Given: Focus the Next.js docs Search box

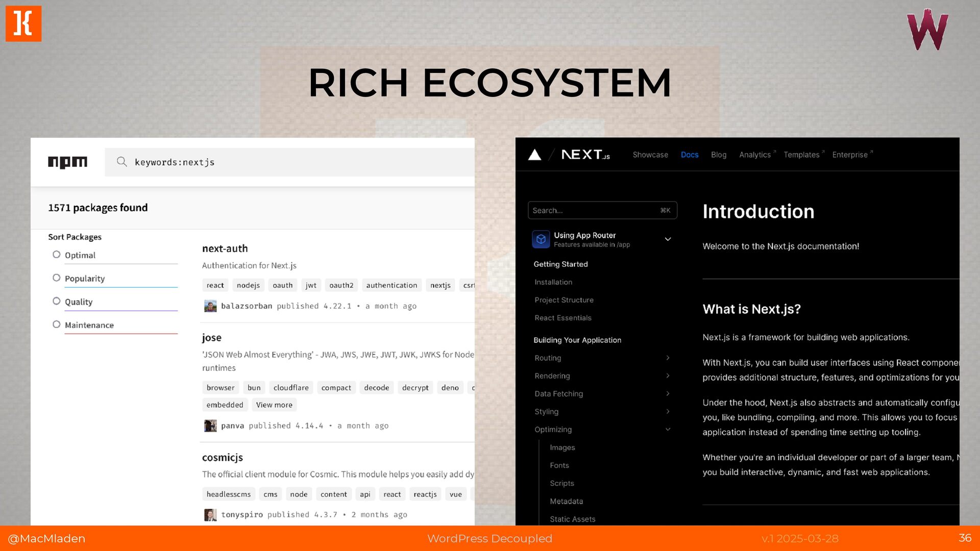Looking at the screenshot, I should 602,210.
